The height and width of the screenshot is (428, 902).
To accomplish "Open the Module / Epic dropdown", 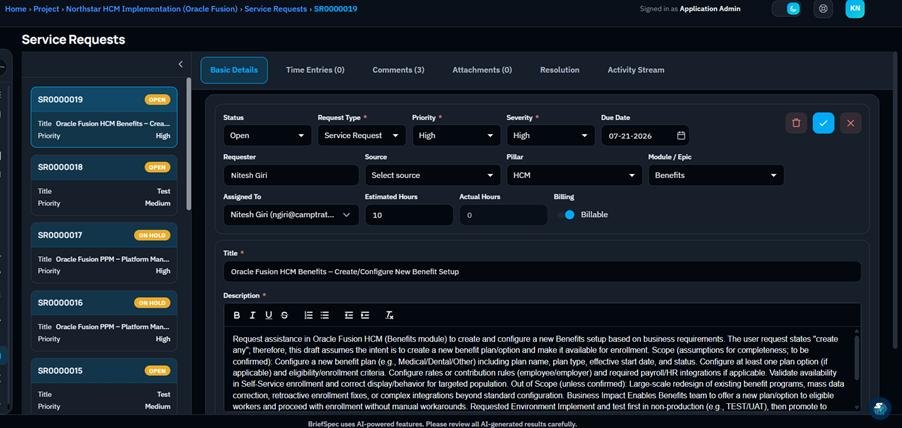I will pyautogui.click(x=716, y=175).
